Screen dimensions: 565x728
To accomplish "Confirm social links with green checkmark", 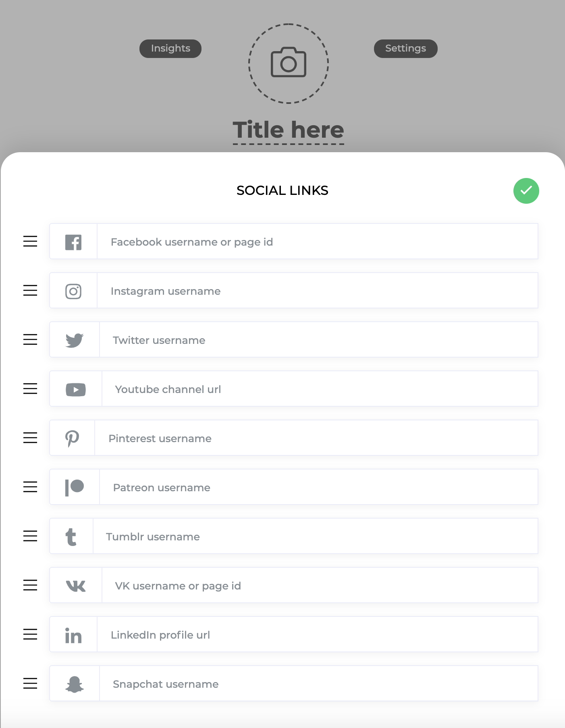I will (x=526, y=191).
